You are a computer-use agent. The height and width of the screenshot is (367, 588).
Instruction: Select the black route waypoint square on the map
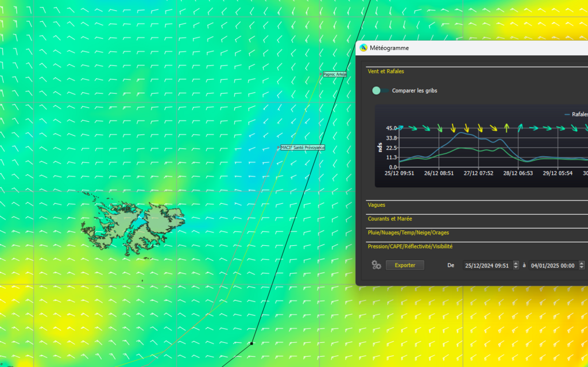[x=252, y=343]
